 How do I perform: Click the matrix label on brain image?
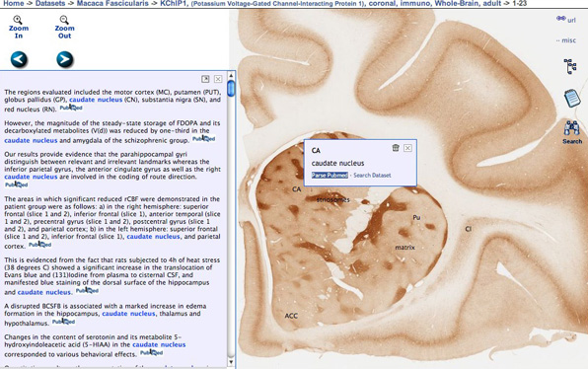click(405, 248)
